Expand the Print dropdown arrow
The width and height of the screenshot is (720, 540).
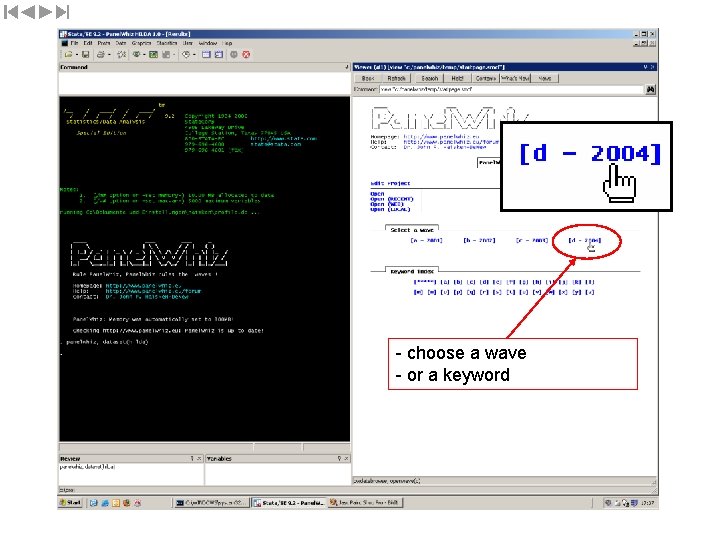tap(109, 55)
